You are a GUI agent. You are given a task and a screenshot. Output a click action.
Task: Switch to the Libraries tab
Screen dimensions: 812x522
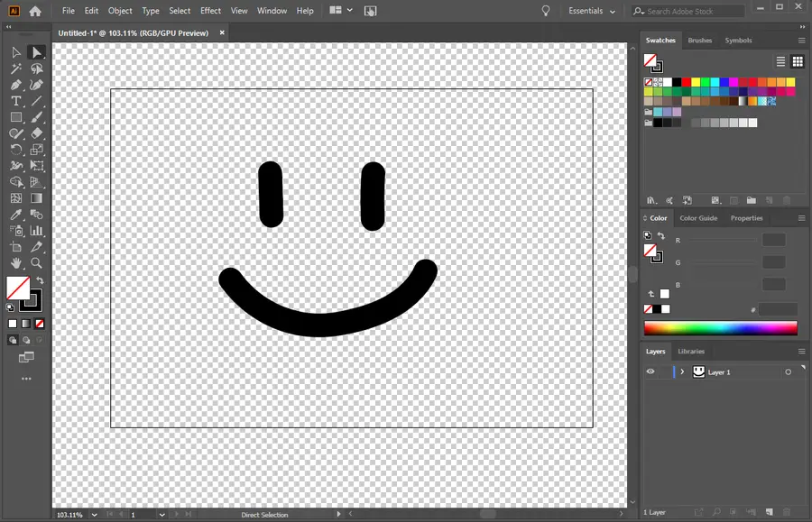click(x=691, y=352)
